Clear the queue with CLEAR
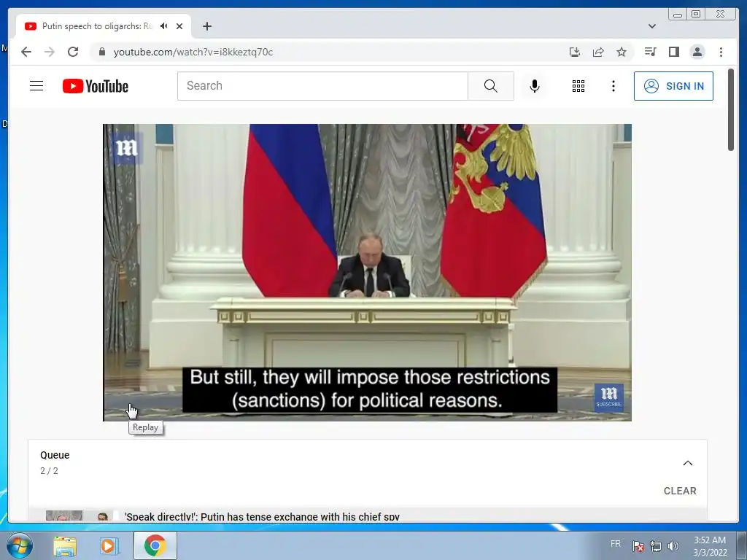The image size is (747, 560). click(x=680, y=491)
